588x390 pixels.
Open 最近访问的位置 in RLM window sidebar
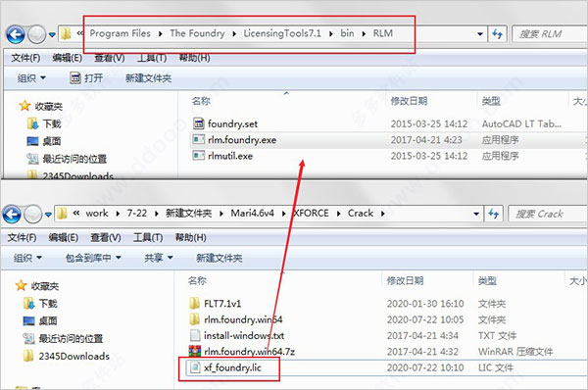[74, 159]
